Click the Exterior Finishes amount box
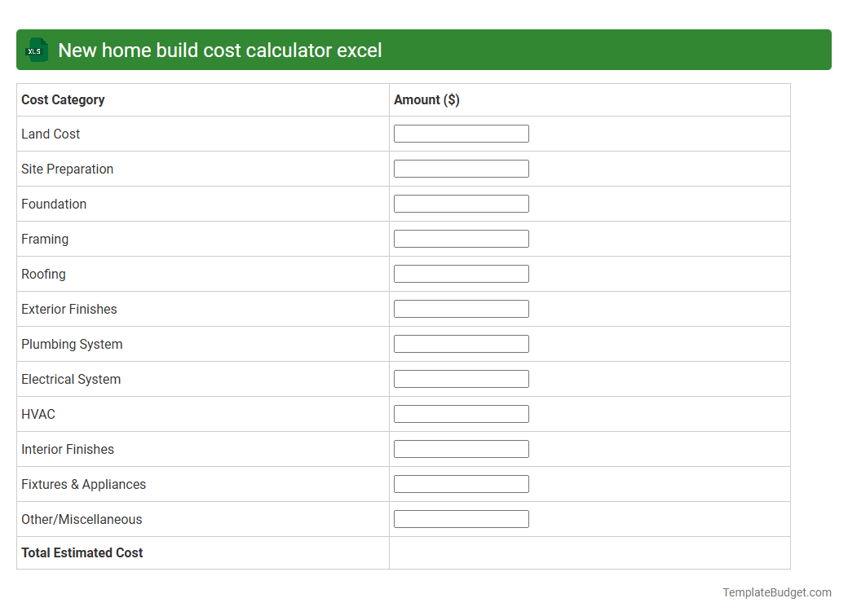This screenshot has height=616, width=848. [461, 308]
